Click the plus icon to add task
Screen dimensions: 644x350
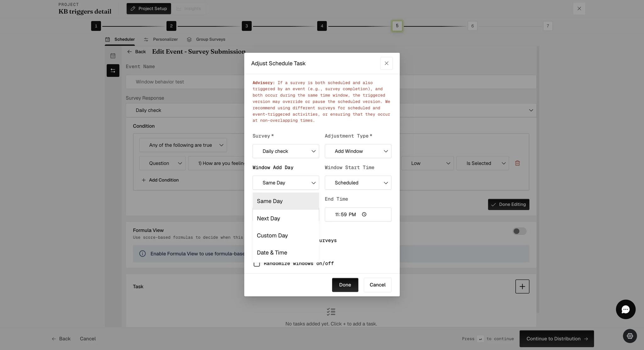522,286
